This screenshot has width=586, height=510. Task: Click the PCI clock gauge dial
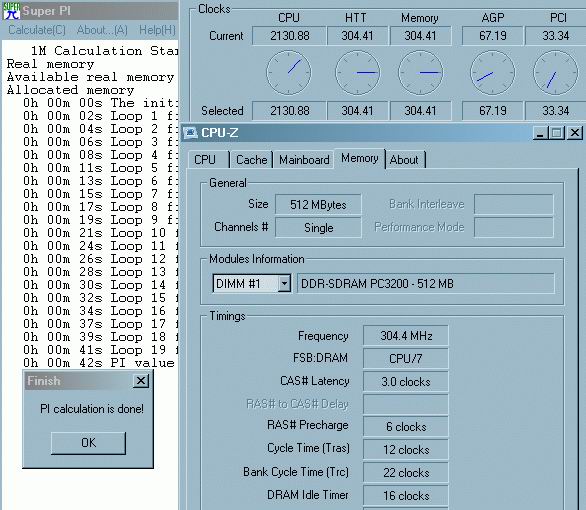point(555,72)
